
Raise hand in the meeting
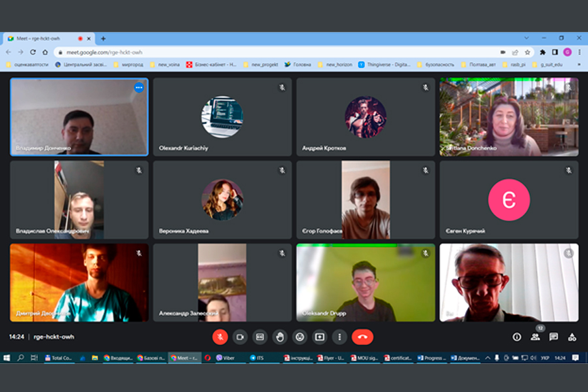[x=280, y=336]
